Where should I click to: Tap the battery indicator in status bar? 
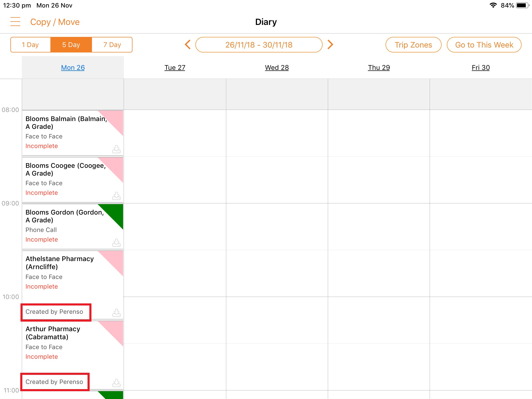[522, 5]
